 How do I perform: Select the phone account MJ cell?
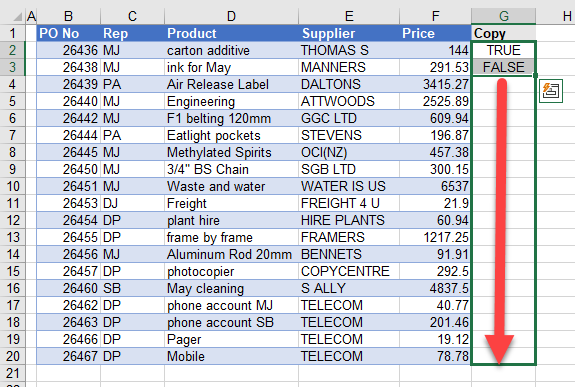click(231, 305)
